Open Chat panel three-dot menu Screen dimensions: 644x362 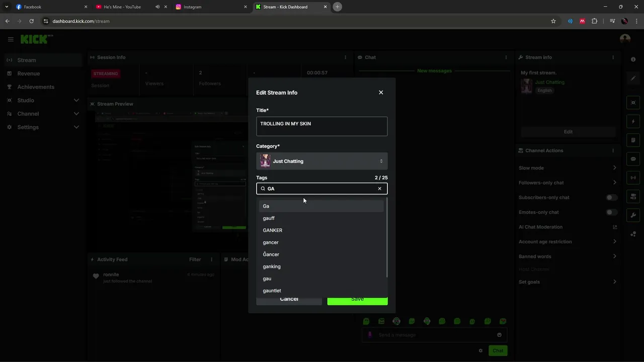[506, 57]
